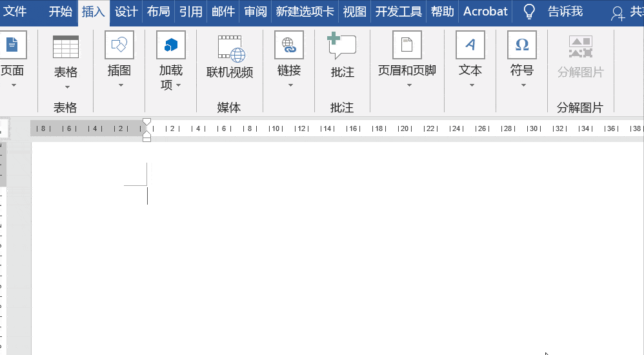Screen dimensions: 644x355
Task: Open the 布局 (Layout) tab
Action: coord(158,11)
